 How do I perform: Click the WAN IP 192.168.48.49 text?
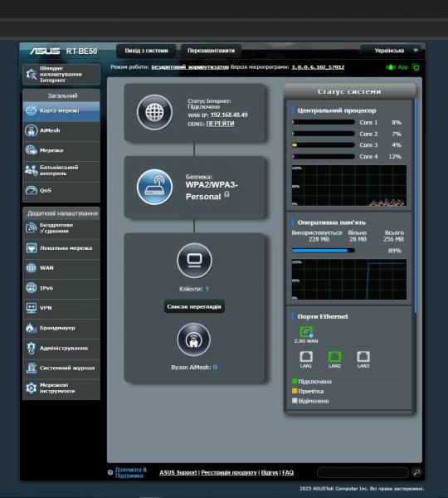[229, 115]
